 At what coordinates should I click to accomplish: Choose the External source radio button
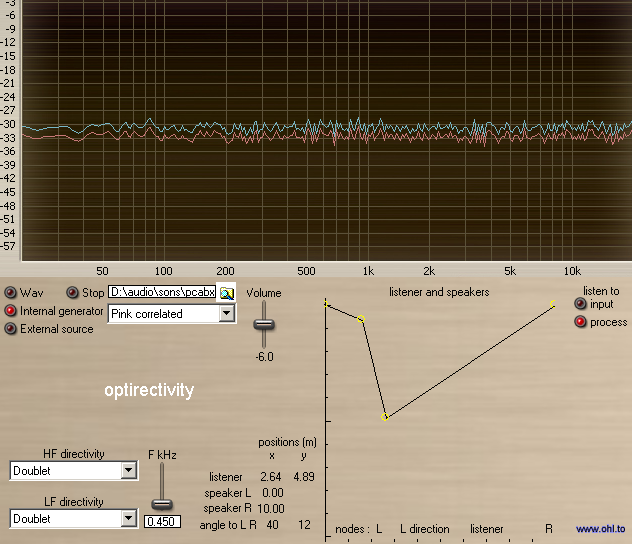[x=10, y=329]
